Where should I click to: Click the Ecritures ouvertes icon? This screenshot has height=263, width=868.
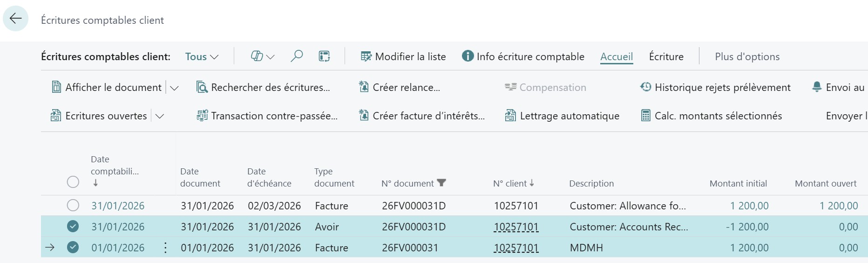tap(56, 116)
